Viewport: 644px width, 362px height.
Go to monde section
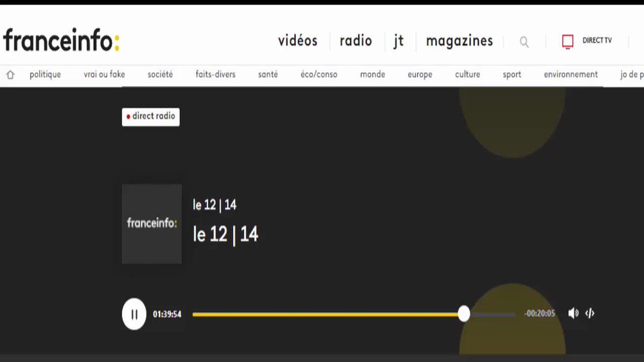pyautogui.click(x=372, y=75)
